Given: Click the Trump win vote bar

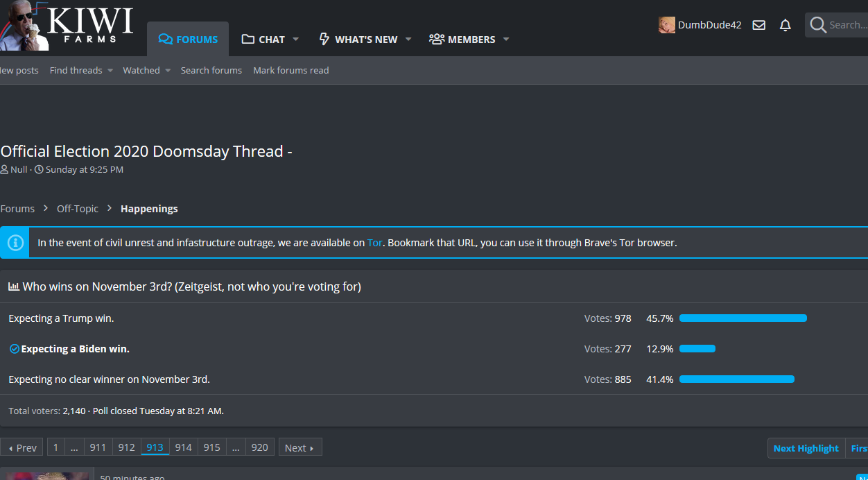Looking at the screenshot, I should pos(743,318).
